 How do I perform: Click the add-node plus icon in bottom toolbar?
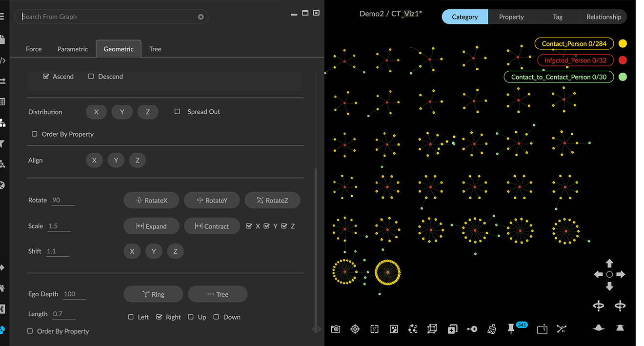[472, 329]
